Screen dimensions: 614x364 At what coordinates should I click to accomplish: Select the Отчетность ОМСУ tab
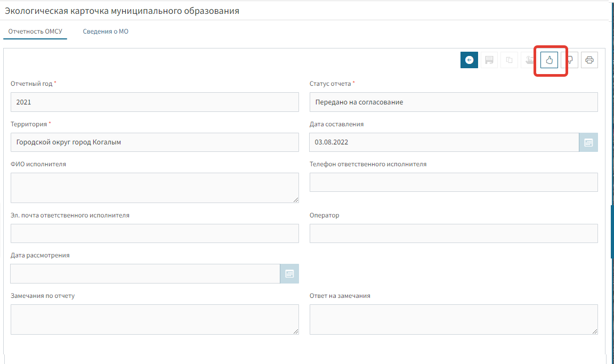[35, 31]
